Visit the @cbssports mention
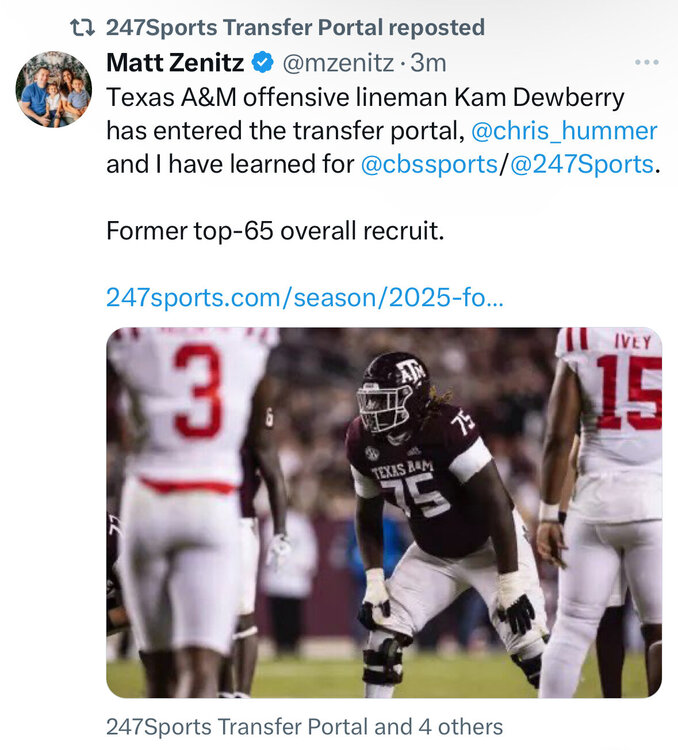Viewport: 678px width, 750px height. [x=429, y=164]
